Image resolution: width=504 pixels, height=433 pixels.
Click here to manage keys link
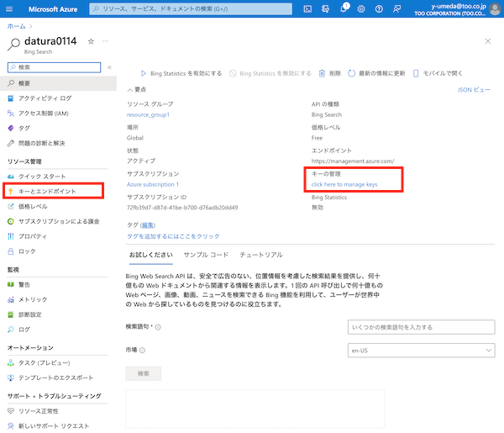click(344, 184)
